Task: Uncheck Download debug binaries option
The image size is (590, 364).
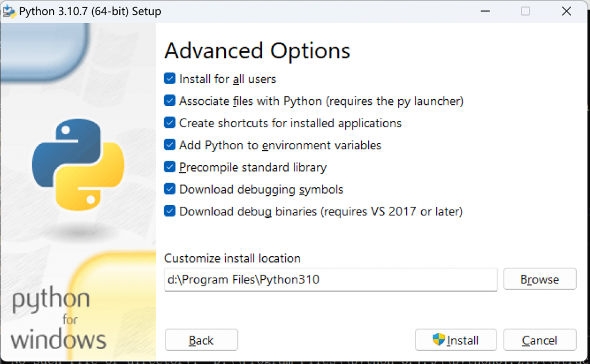Action: (170, 211)
